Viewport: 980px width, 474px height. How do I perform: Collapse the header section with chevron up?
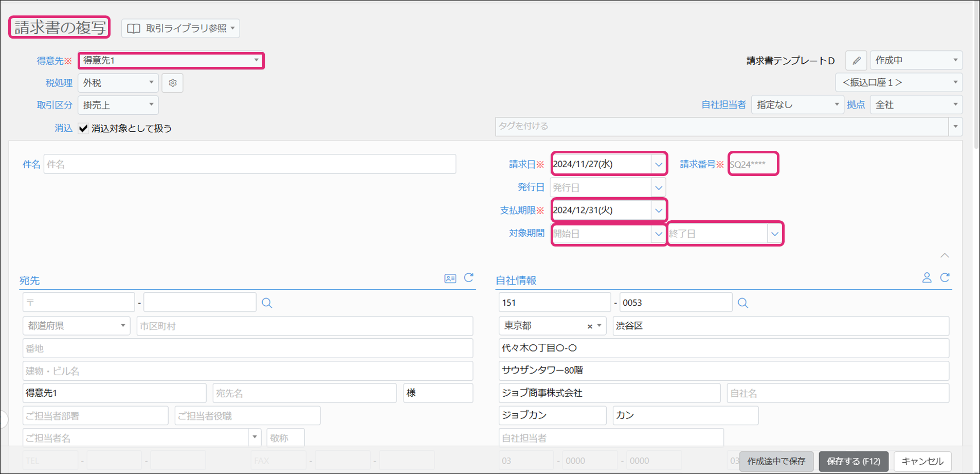[x=945, y=255]
